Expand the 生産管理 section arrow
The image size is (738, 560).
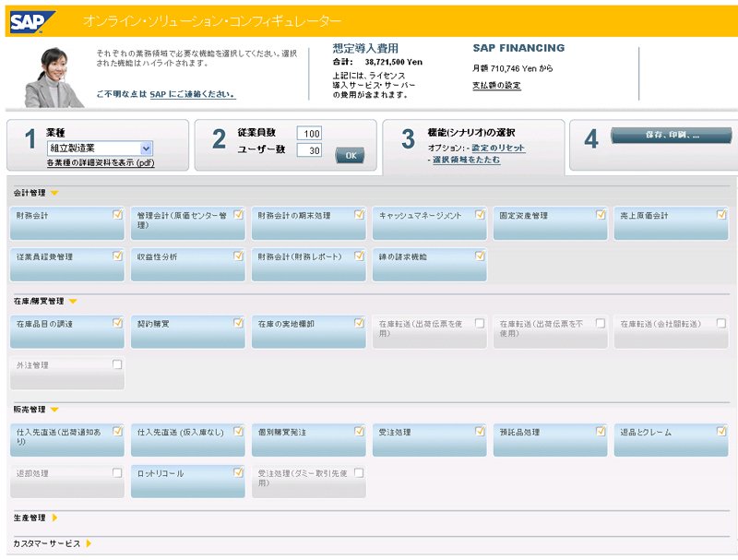(x=54, y=518)
